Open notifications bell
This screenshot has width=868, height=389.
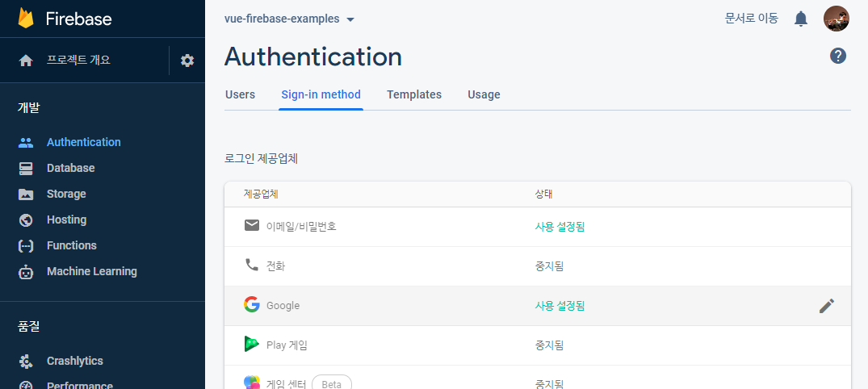coord(800,19)
